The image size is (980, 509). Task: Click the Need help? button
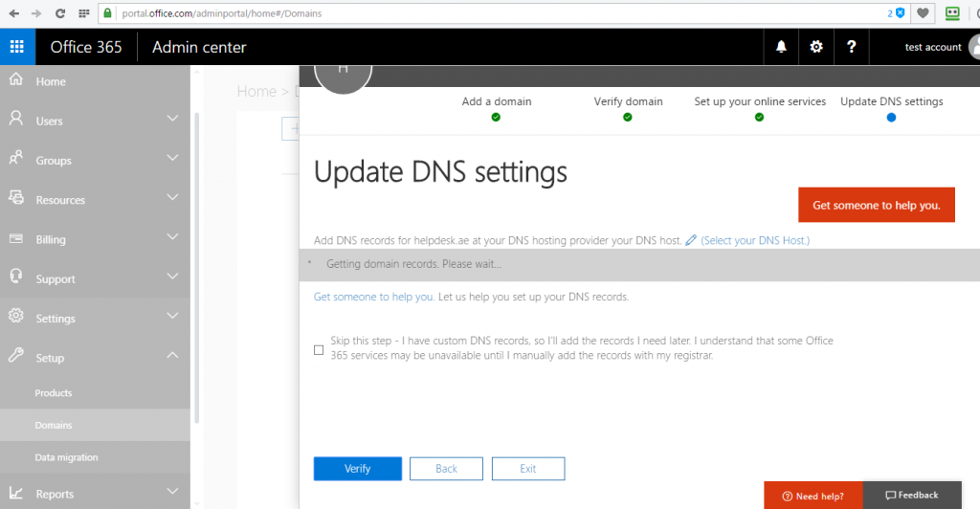(x=813, y=496)
